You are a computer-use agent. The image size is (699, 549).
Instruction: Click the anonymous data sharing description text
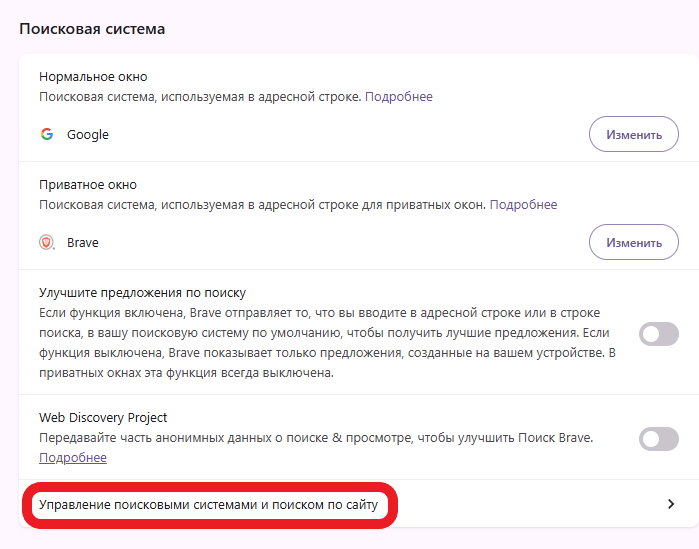click(316, 438)
